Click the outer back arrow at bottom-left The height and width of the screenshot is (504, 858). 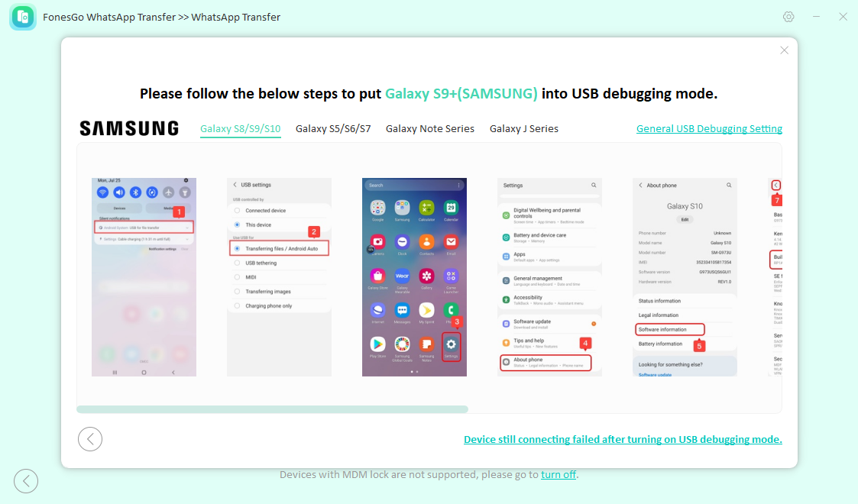[26, 481]
